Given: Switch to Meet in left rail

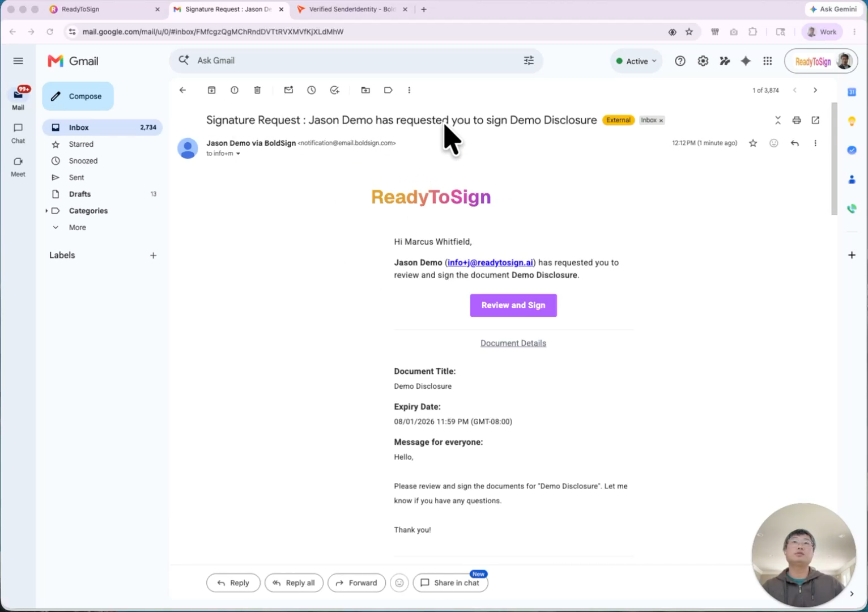Looking at the screenshot, I should 18,167.
